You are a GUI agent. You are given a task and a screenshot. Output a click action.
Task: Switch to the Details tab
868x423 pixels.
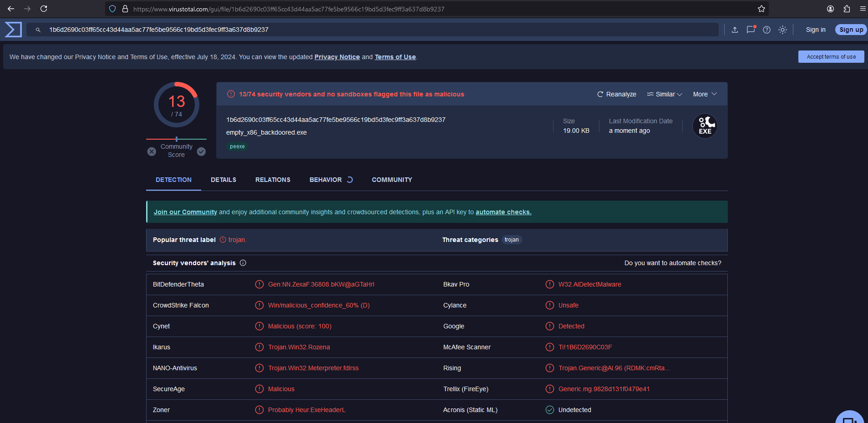pyautogui.click(x=223, y=180)
